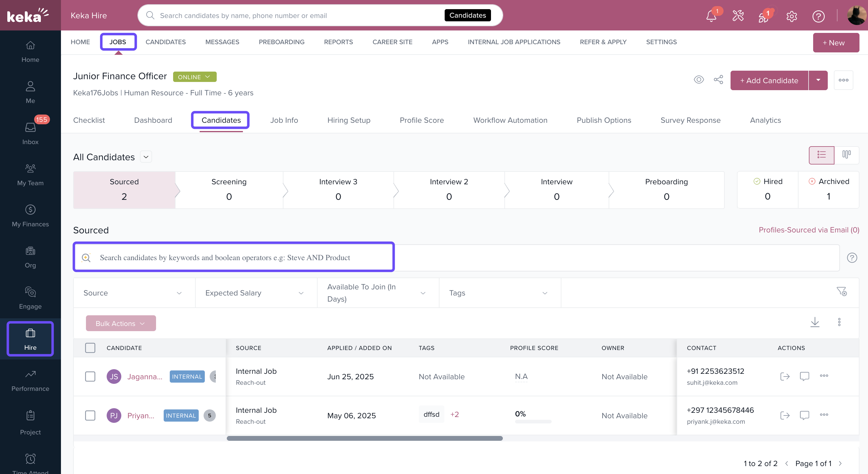Viewport: 868px width, 474px height.
Task: Open the notifications bell icon
Action: pyautogui.click(x=711, y=16)
